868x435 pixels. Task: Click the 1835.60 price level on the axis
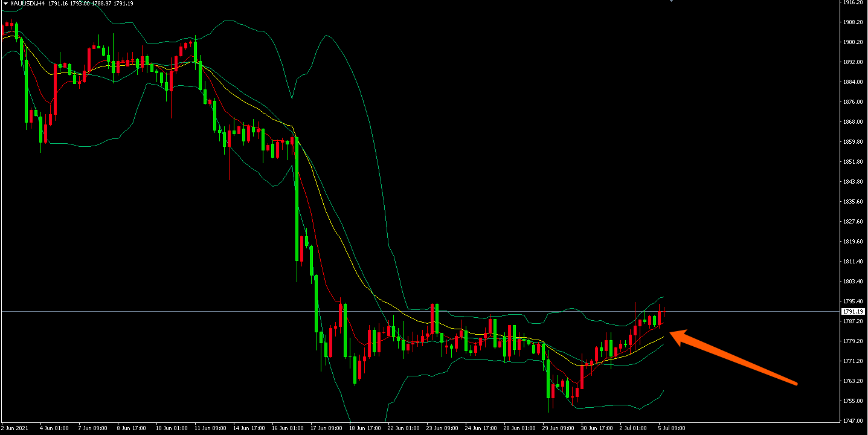point(854,202)
